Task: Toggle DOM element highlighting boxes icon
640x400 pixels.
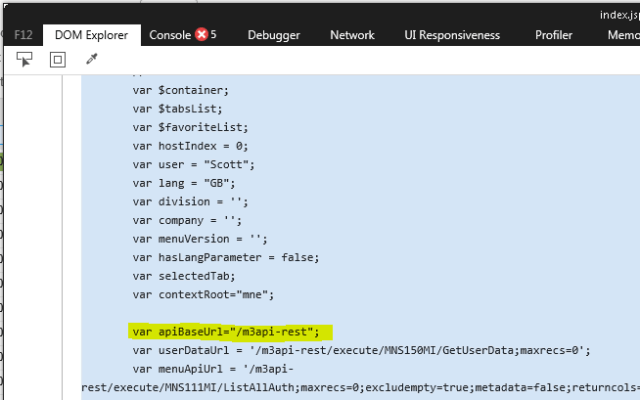Action: click(57, 60)
